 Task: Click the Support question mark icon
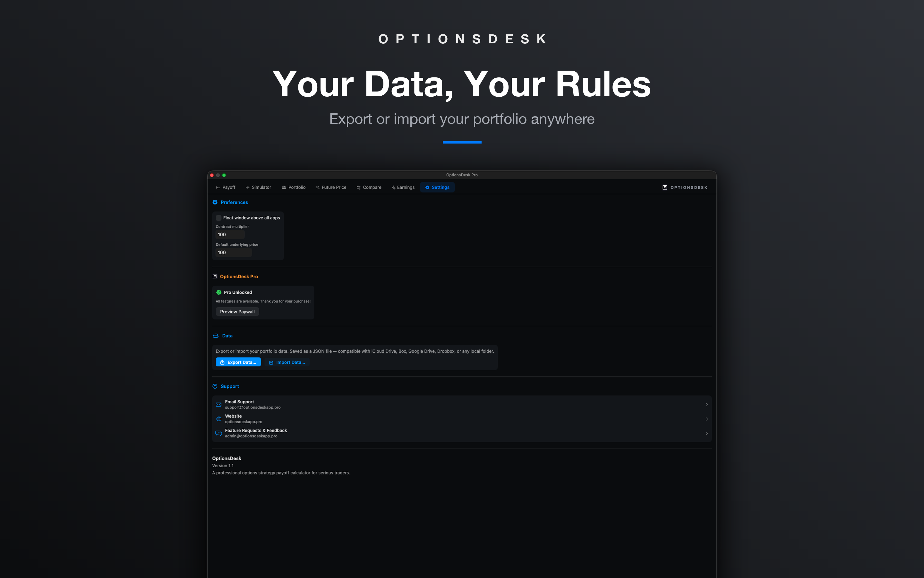click(x=215, y=387)
